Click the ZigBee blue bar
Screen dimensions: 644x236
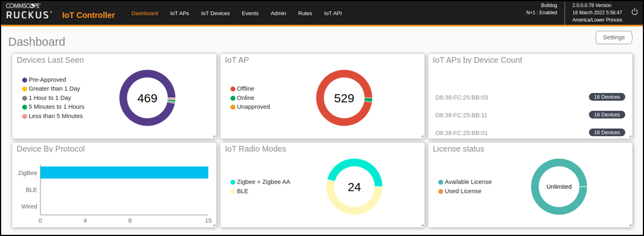coord(124,173)
